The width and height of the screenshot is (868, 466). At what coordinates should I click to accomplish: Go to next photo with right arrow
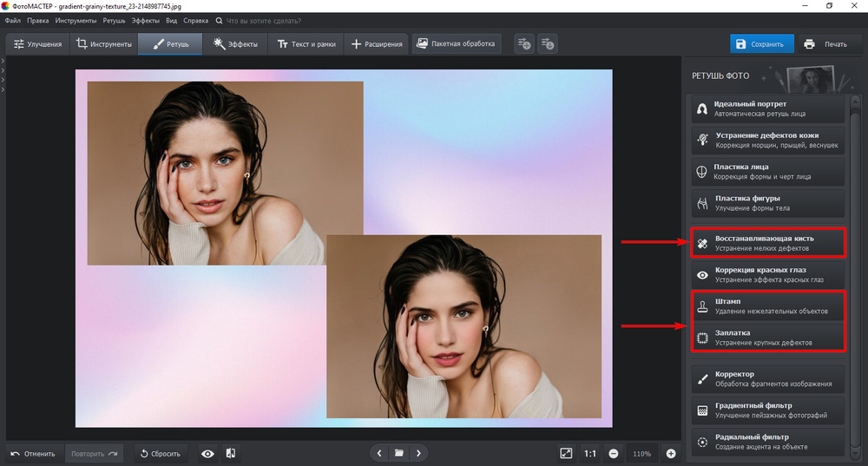click(419, 453)
